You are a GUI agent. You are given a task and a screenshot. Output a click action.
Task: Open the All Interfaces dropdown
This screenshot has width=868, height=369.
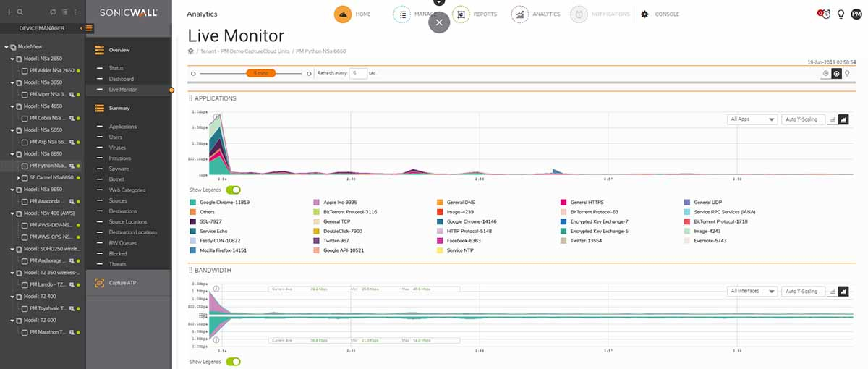[752, 291]
